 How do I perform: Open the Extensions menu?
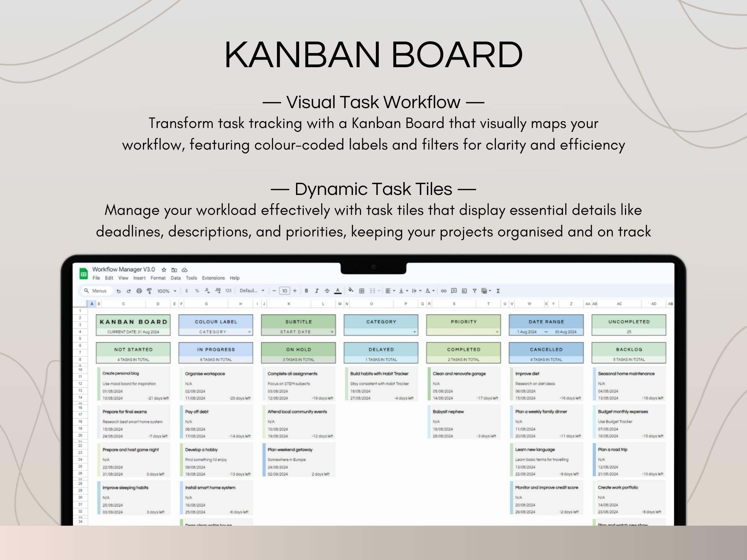213,278
